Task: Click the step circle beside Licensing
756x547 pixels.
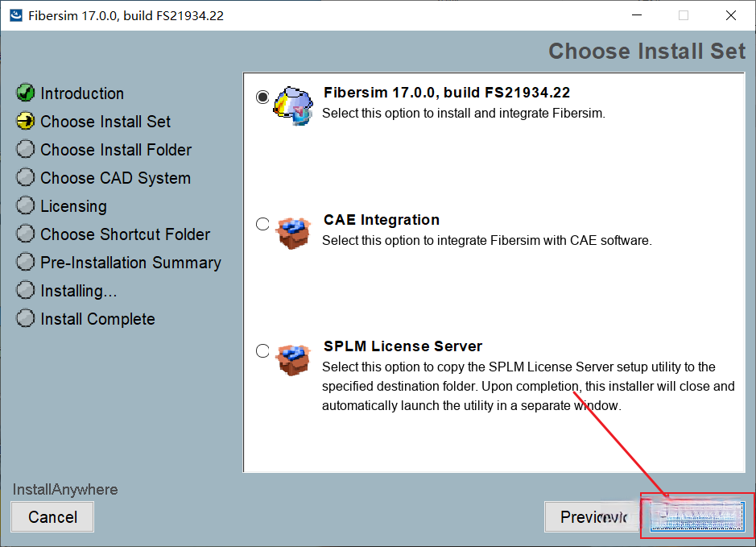Action: click(26, 206)
